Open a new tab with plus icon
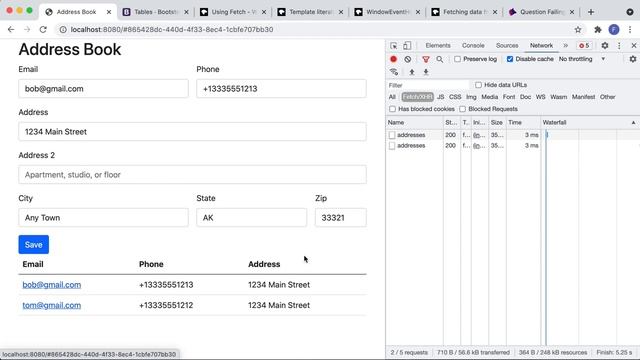This screenshot has height=360, width=640. (x=591, y=12)
